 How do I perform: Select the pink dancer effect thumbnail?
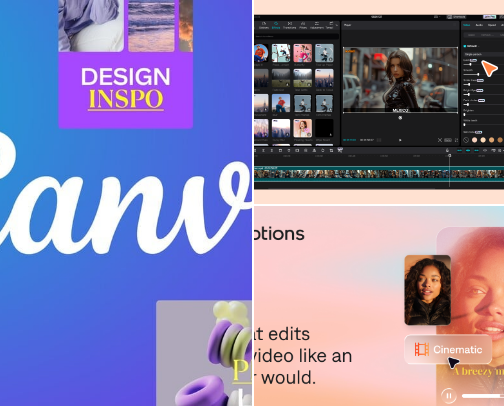pyautogui.click(x=303, y=53)
